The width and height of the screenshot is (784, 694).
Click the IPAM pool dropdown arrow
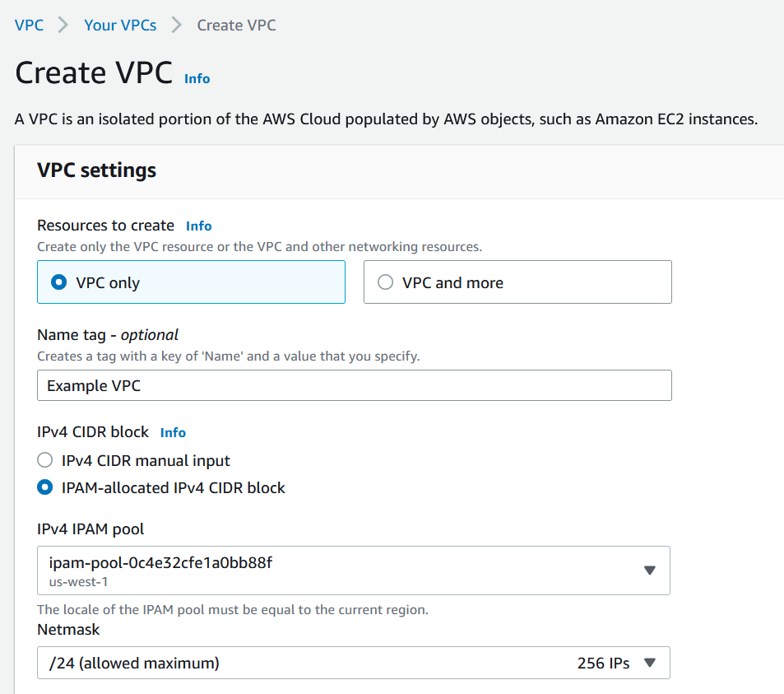649,570
